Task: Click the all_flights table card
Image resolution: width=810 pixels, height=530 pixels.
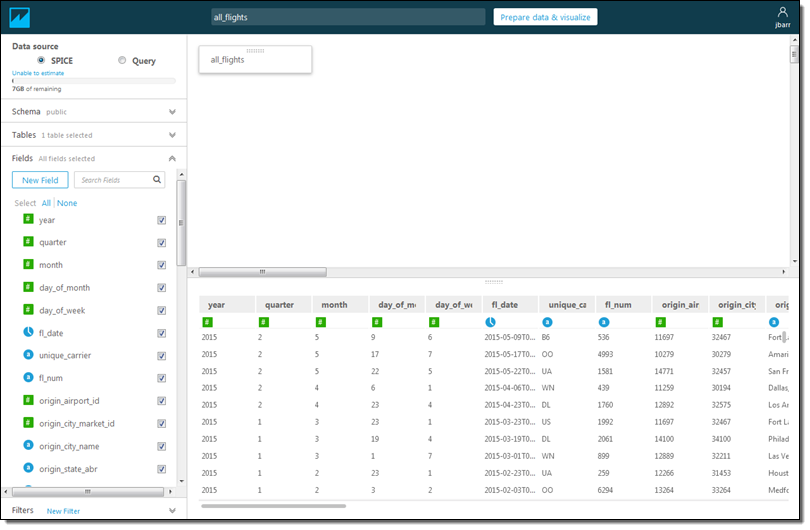Action: [x=255, y=59]
